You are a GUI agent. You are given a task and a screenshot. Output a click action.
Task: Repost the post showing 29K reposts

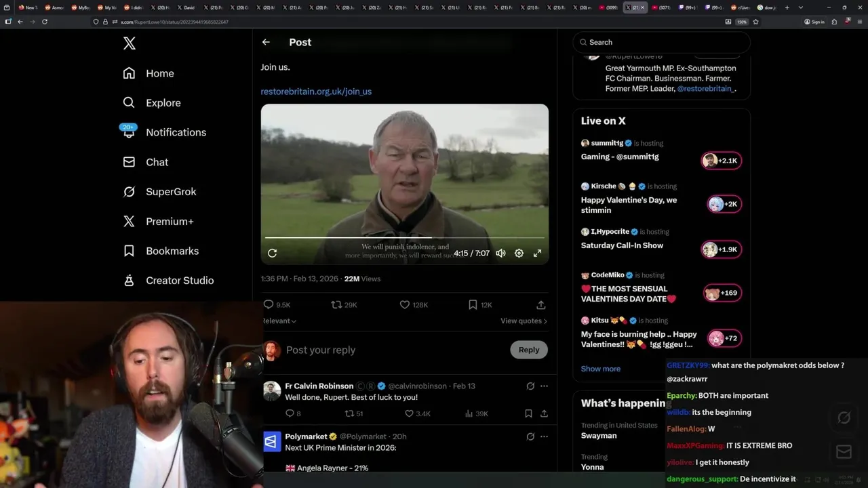click(x=344, y=305)
